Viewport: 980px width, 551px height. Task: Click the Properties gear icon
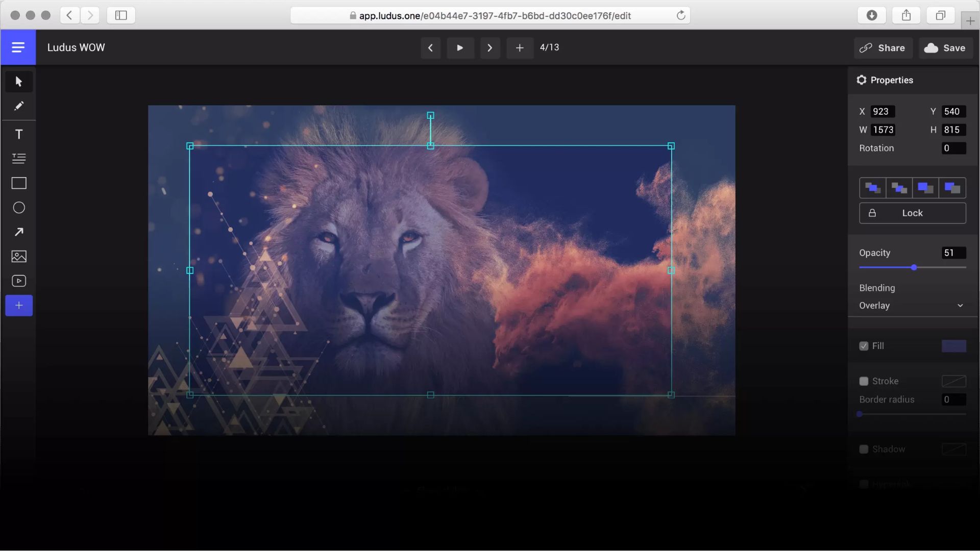pyautogui.click(x=862, y=80)
